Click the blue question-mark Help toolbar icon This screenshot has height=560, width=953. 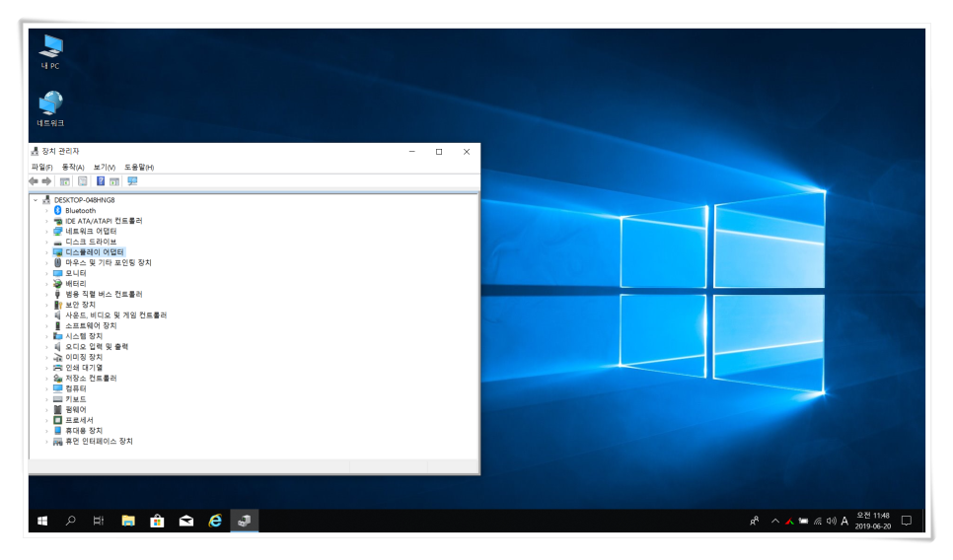tap(101, 181)
